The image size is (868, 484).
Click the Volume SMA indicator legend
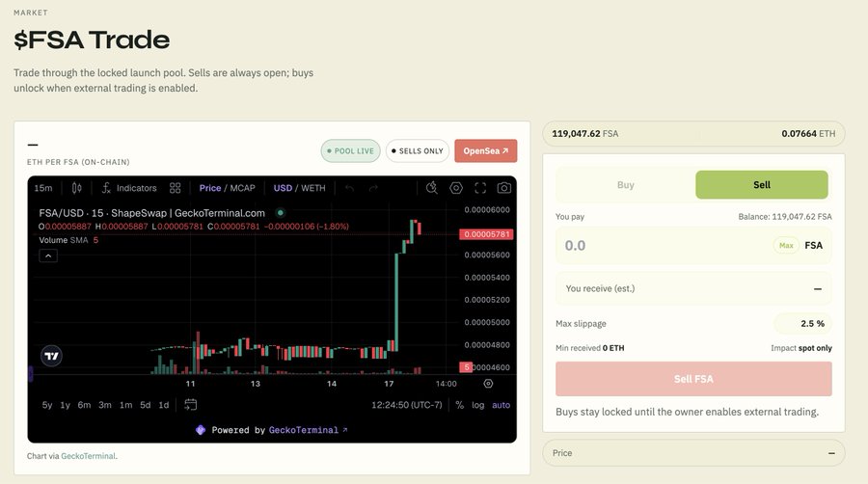pyautogui.click(x=68, y=240)
